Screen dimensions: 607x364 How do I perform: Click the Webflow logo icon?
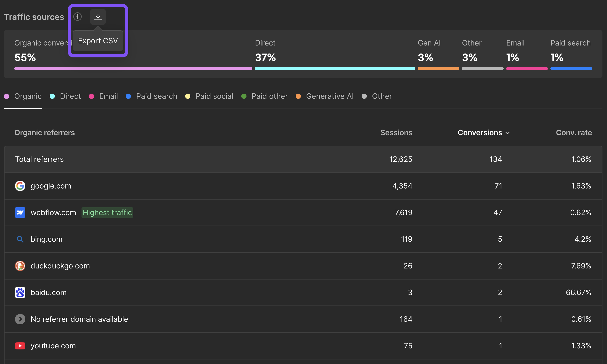[x=20, y=212]
